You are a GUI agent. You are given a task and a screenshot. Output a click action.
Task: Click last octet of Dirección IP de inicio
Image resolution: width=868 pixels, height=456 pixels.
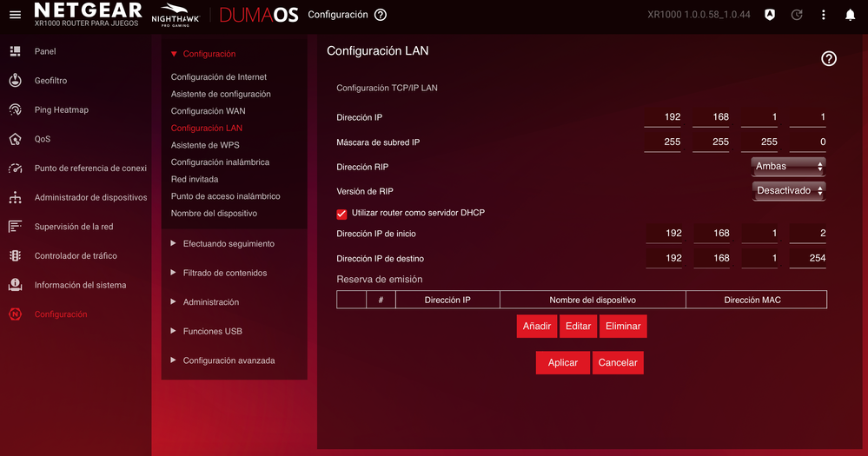pos(808,234)
